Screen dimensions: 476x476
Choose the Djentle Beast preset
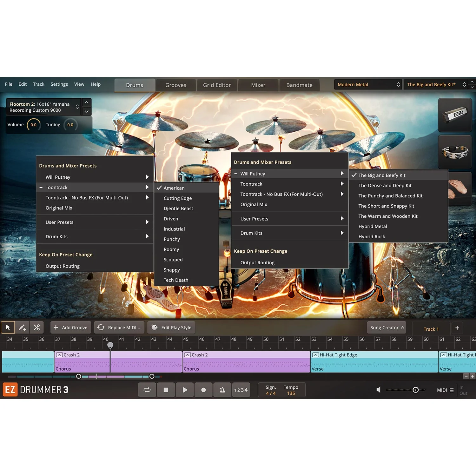[187, 208]
